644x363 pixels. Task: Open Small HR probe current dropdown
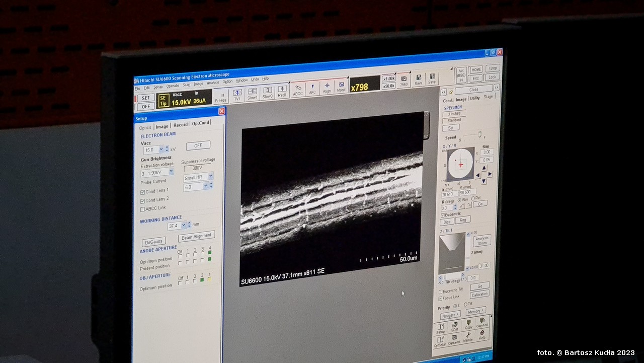[210, 176]
